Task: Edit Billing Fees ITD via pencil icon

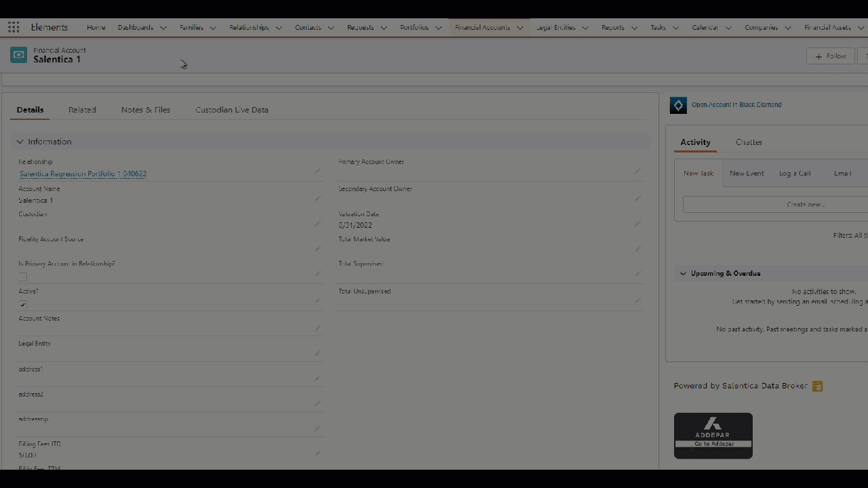Action: pos(317,453)
